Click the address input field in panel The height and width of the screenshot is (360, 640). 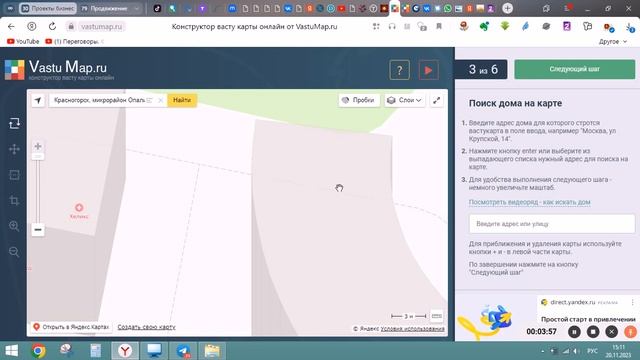click(x=552, y=224)
